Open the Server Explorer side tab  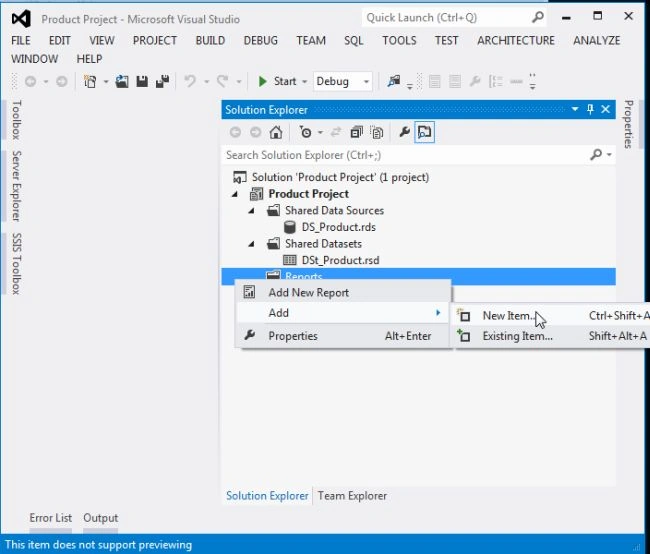click(16, 186)
